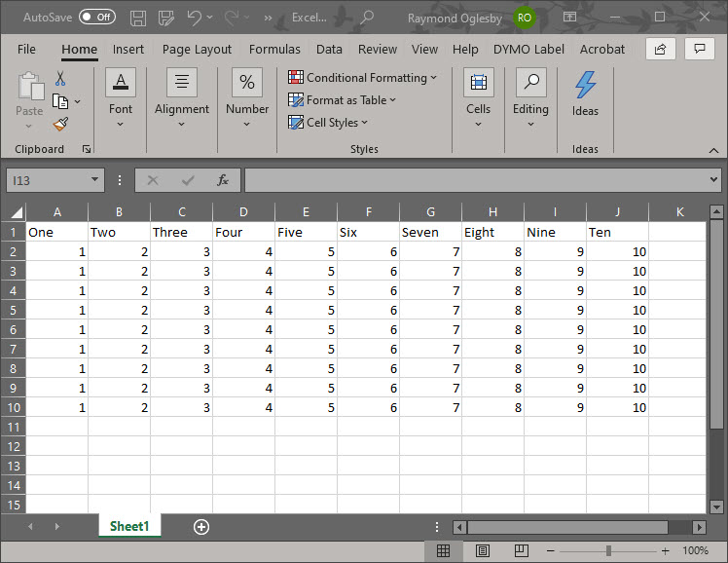Click vertical scrollbar up arrow
Screen dimensions: 728x563
pyautogui.click(x=716, y=211)
